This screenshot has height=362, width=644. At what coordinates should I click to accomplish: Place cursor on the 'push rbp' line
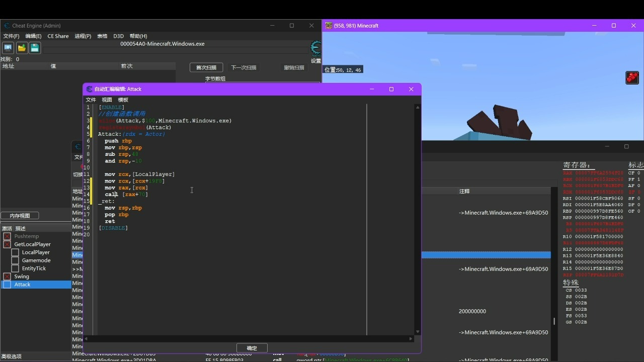(118, 141)
